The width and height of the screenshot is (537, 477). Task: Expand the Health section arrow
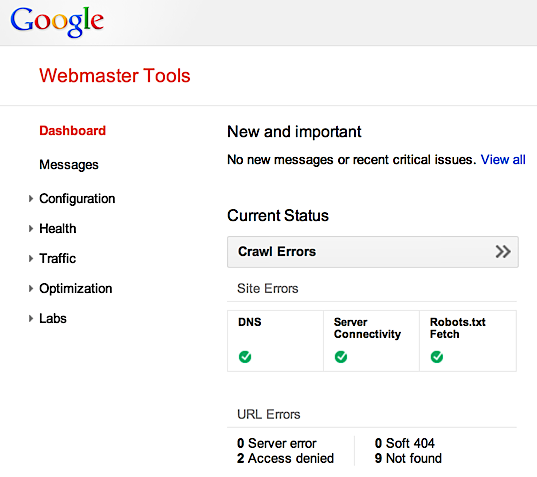click(x=31, y=228)
